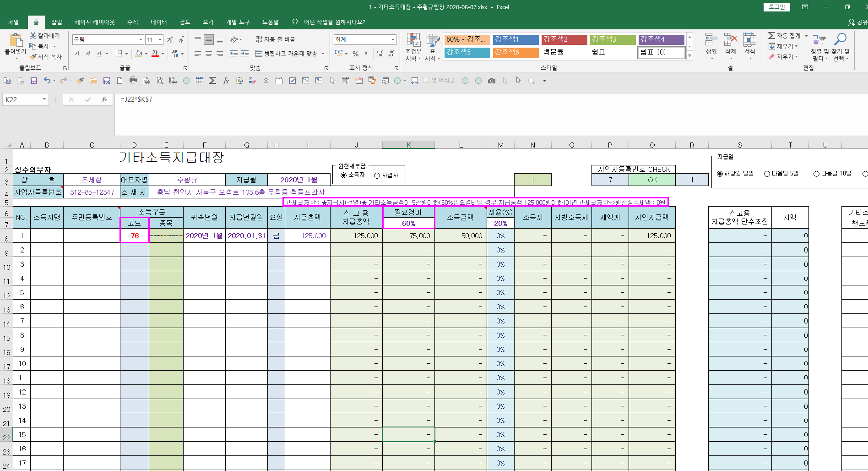Select the 다음달 10일 radio button
This screenshot has height=471, width=868.
(x=816, y=174)
